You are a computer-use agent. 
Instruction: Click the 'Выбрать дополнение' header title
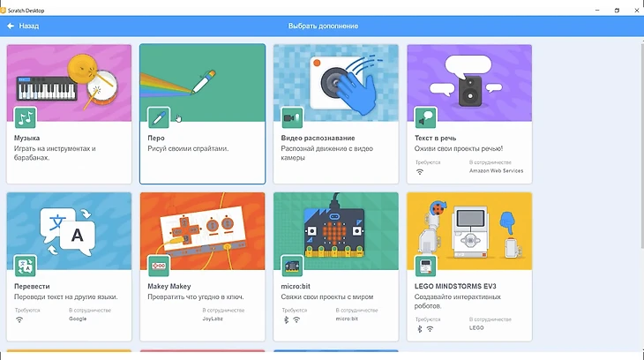[x=323, y=26]
